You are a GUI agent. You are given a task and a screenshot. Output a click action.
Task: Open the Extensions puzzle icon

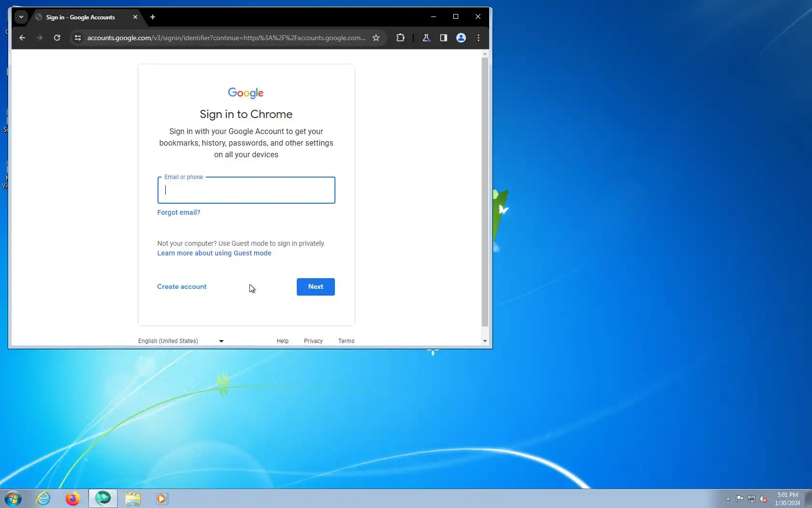[400, 38]
